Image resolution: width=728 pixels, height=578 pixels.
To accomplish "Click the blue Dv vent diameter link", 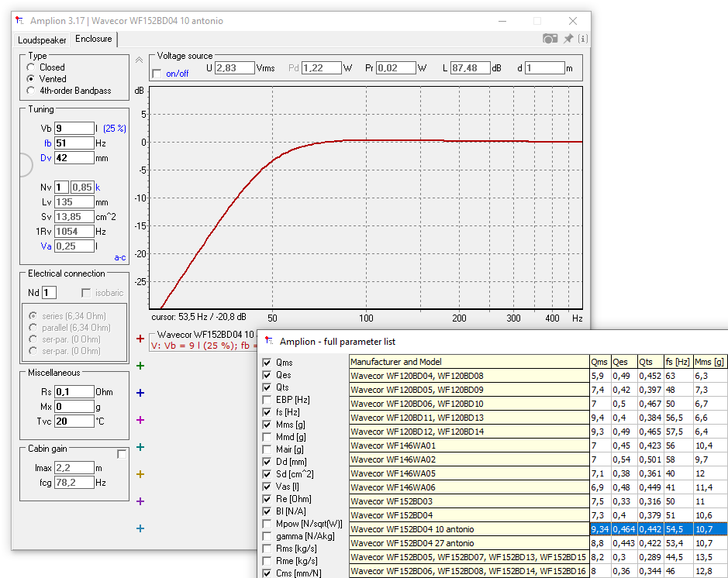I will click(x=46, y=158).
